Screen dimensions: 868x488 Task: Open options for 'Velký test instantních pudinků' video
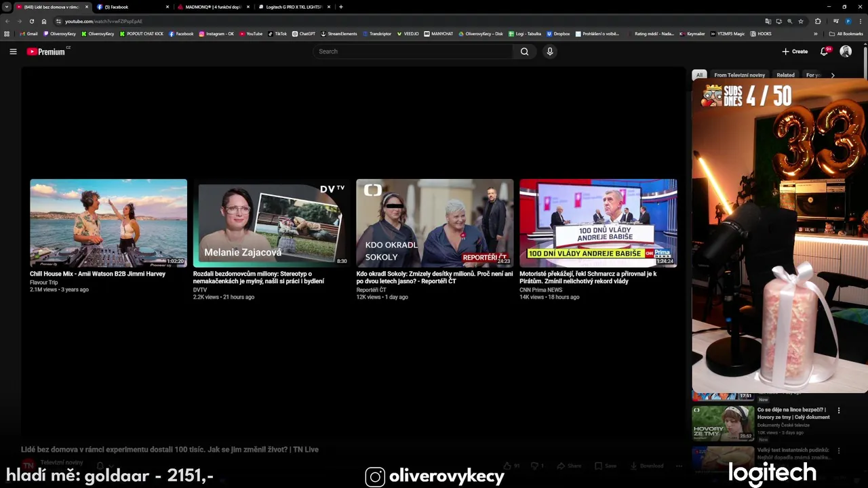839,451
